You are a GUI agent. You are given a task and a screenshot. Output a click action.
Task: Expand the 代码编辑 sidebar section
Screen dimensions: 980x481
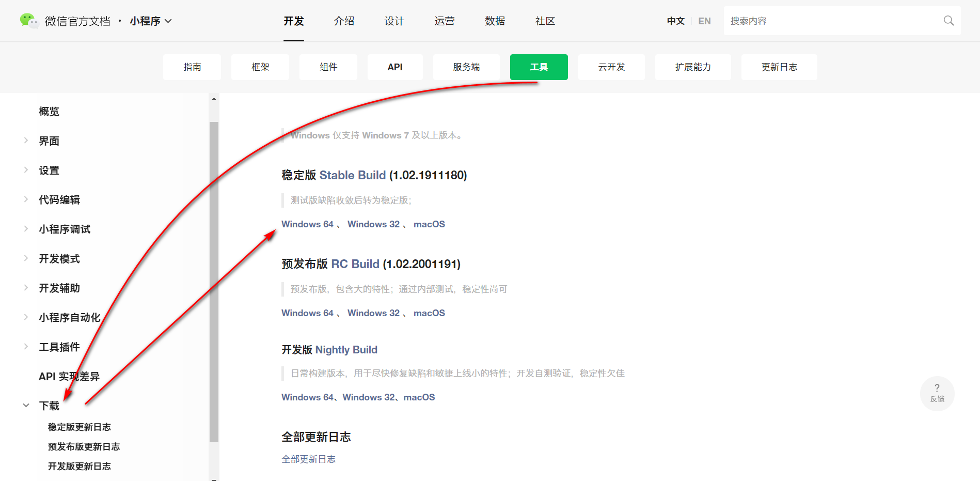point(26,199)
